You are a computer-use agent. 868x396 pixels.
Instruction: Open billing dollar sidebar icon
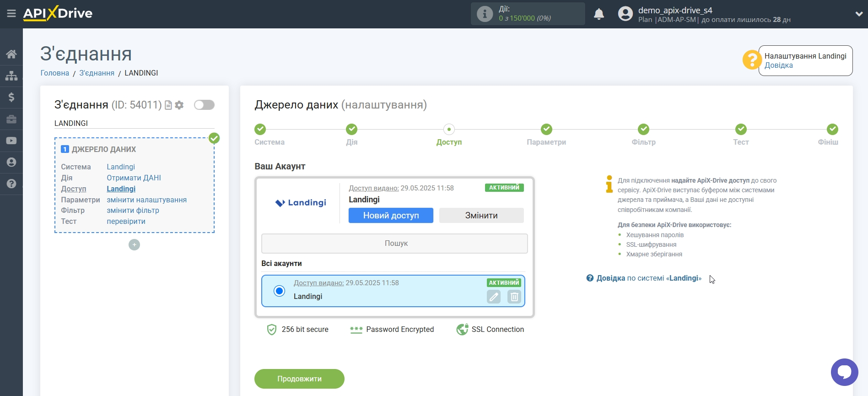[x=11, y=97]
